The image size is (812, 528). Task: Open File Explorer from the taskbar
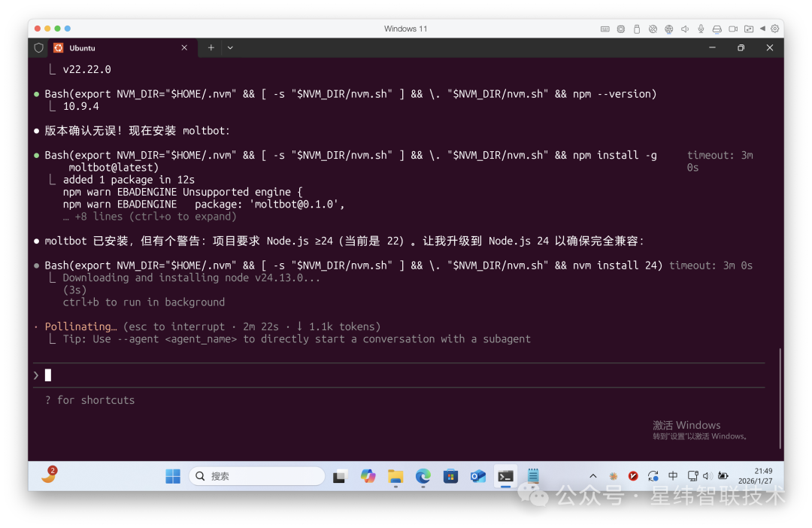coord(395,476)
